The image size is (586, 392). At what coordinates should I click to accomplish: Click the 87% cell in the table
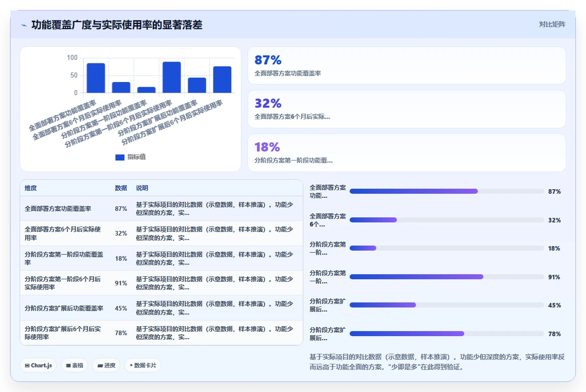pyautogui.click(x=121, y=209)
